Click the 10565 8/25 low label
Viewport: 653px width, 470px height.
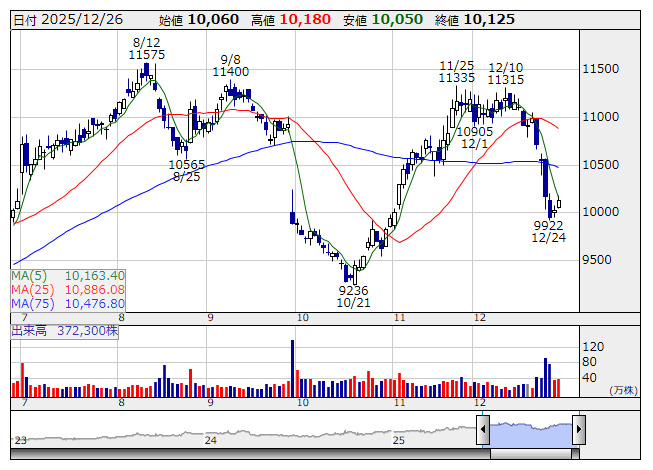(187, 171)
